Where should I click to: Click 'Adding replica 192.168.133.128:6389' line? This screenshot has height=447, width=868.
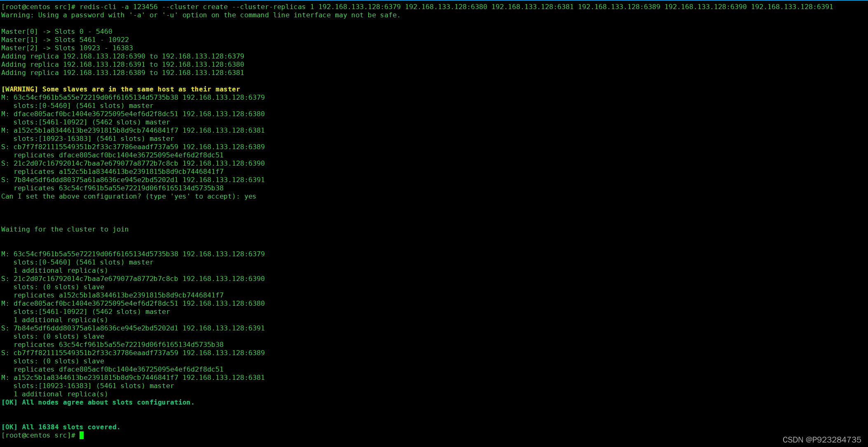(122, 73)
